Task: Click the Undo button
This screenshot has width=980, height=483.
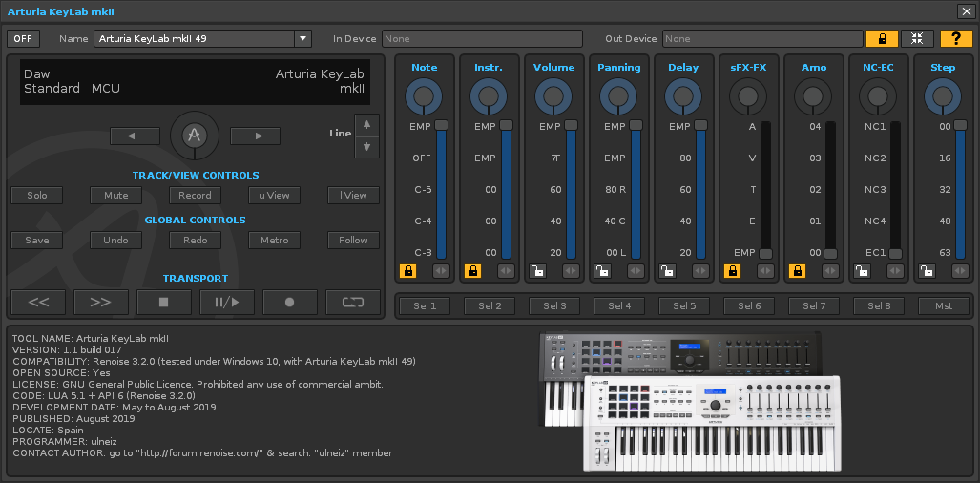Action: (x=115, y=240)
